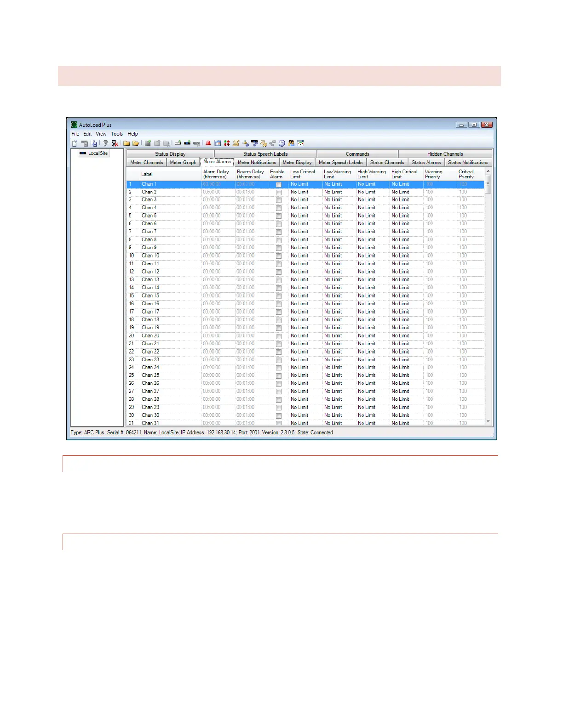
Task: Open the Meter Notifications tab
Action: click(x=257, y=162)
